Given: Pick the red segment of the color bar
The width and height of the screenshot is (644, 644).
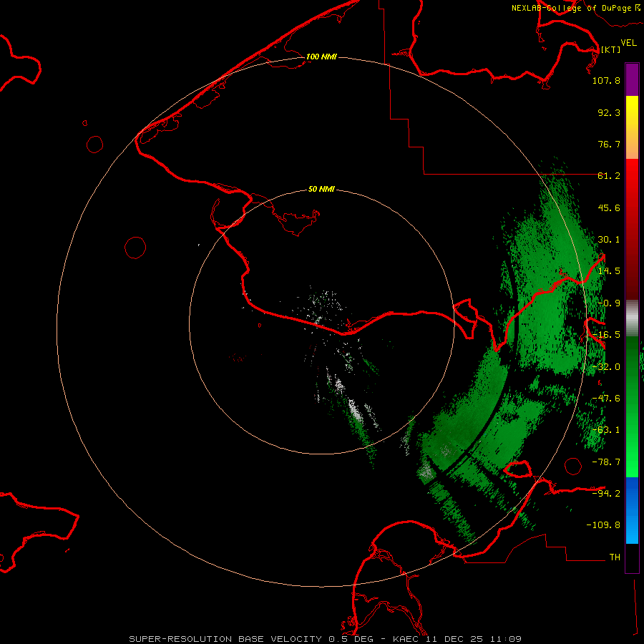Looking at the screenshot, I should click(632, 229).
